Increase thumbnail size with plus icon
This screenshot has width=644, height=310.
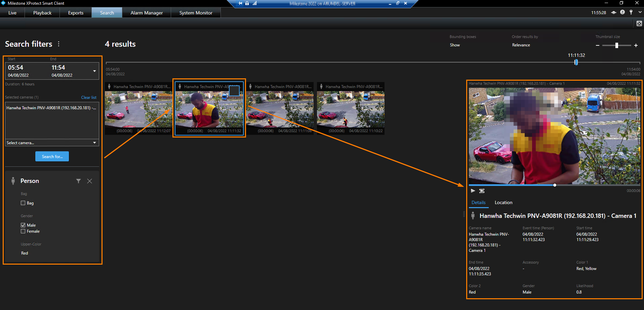pos(636,45)
